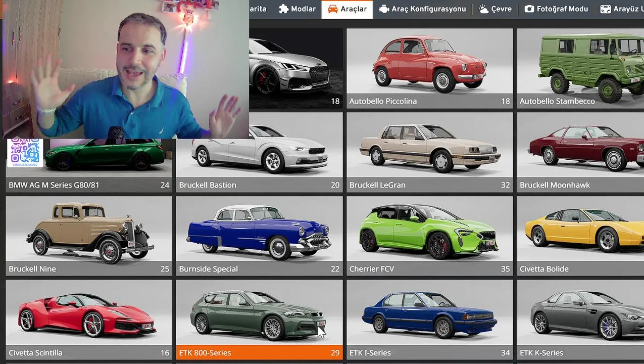Click the Bruckell Bastion label
Screen dimensions: 644x364
click(x=208, y=185)
